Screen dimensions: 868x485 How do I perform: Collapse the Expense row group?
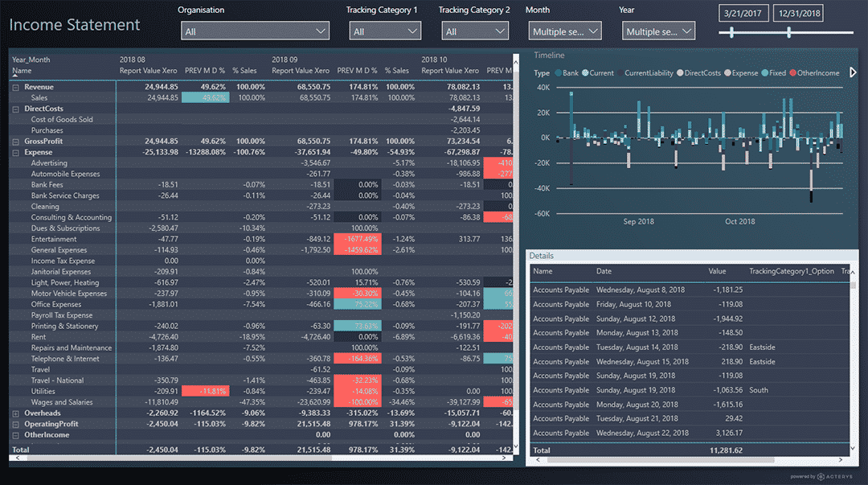point(16,152)
